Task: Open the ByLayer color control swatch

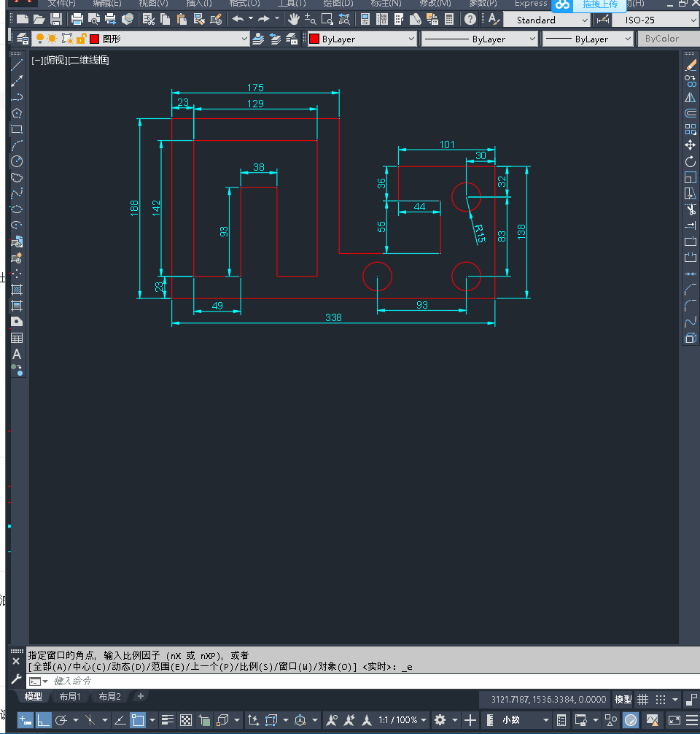Action: click(362, 39)
